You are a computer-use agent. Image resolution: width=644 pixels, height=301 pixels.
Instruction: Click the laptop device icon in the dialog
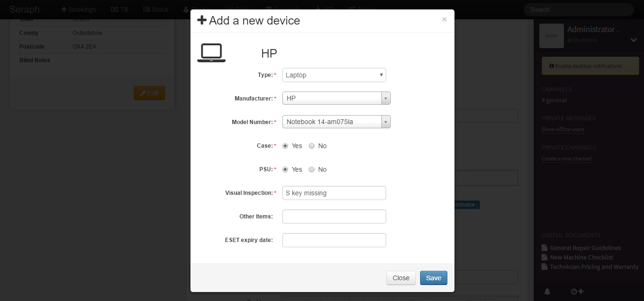(x=211, y=53)
